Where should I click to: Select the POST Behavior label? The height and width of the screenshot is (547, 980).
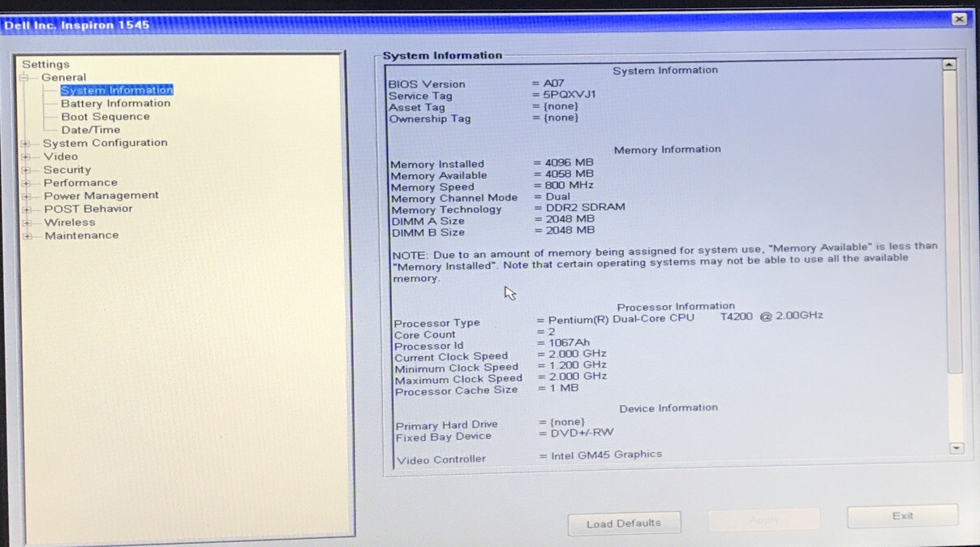(88, 209)
